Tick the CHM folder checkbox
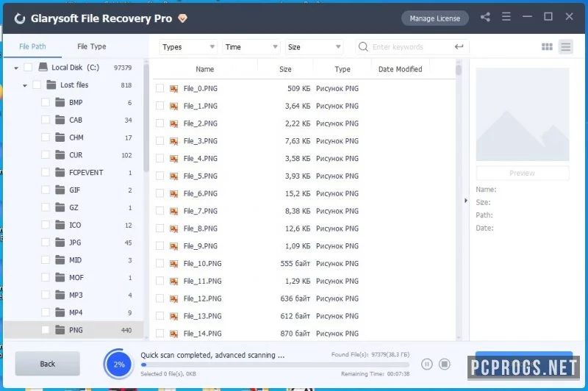The height and width of the screenshot is (391, 588). pos(46,137)
